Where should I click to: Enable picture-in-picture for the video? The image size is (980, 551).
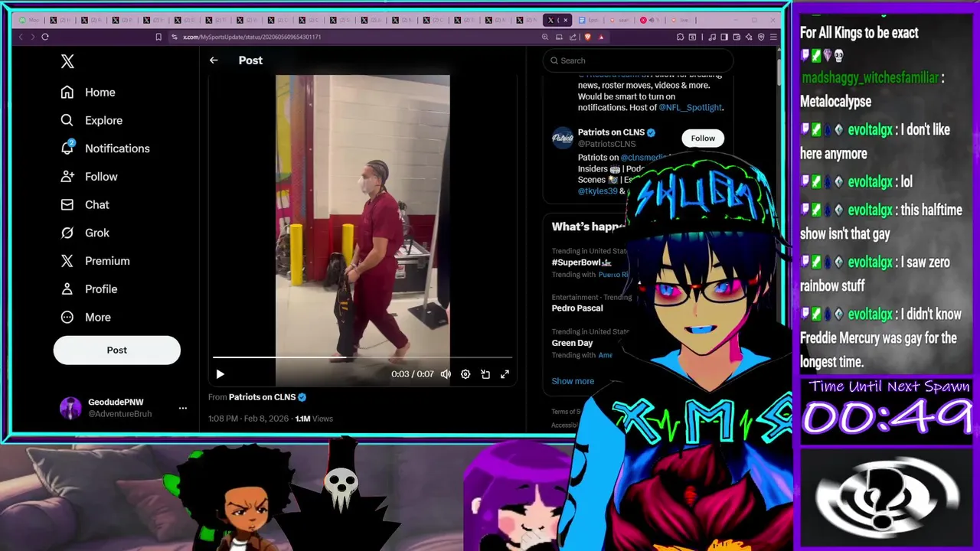tap(485, 374)
